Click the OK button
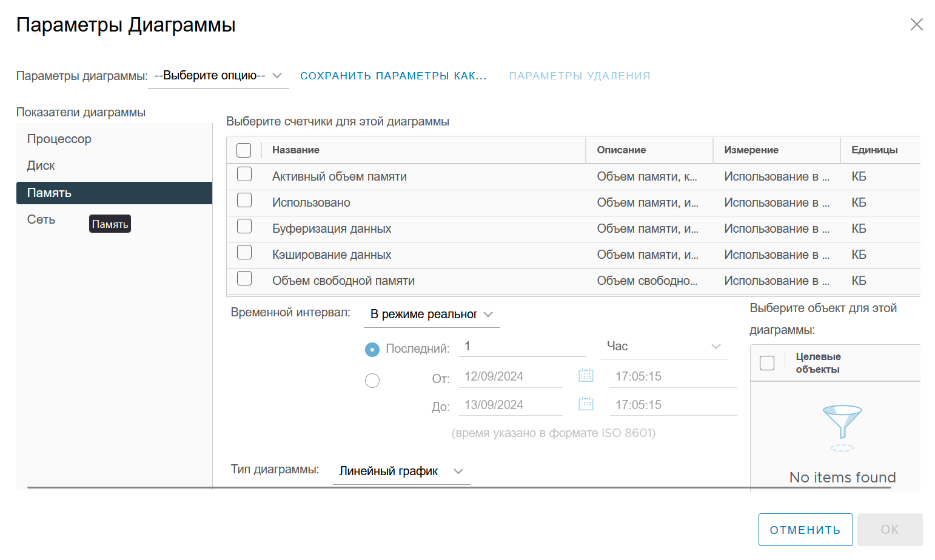This screenshot has width=935, height=560. coord(890,530)
